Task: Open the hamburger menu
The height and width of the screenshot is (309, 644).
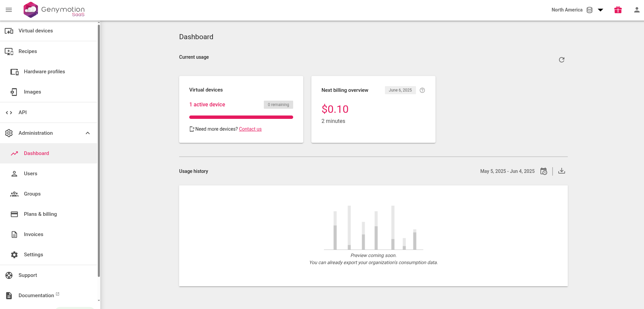Action: (9, 10)
